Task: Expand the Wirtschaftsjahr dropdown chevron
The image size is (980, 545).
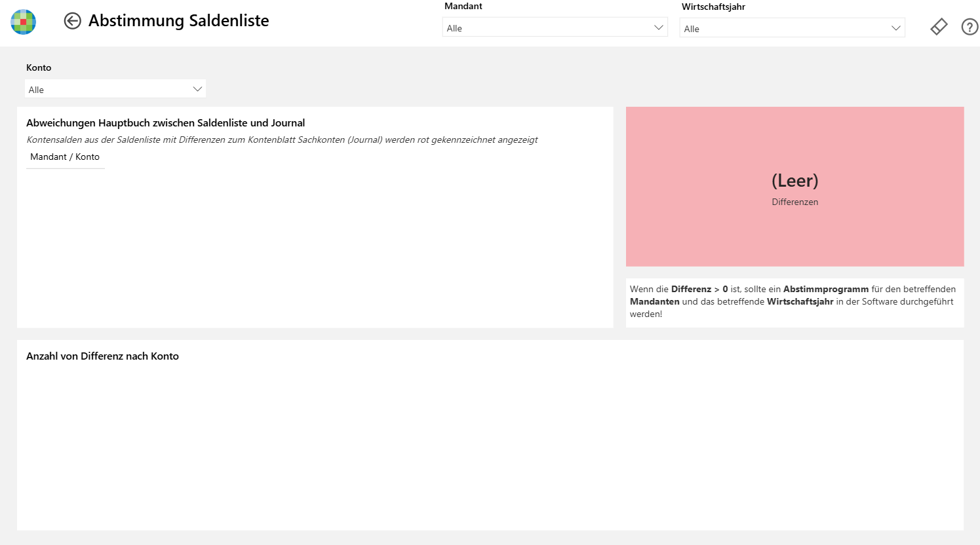Action: tap(895, 28)
